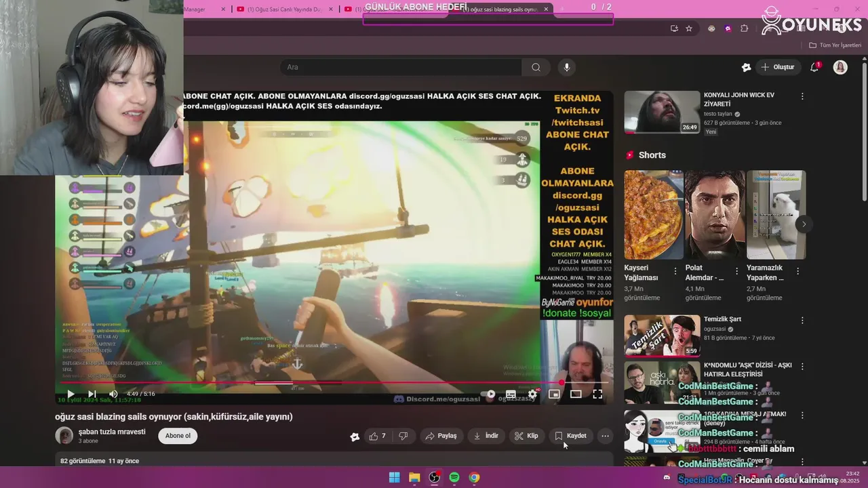
Task: Open Yaramazlık Yaparken short
Action: pyautogui.click(x=776, y=215)
